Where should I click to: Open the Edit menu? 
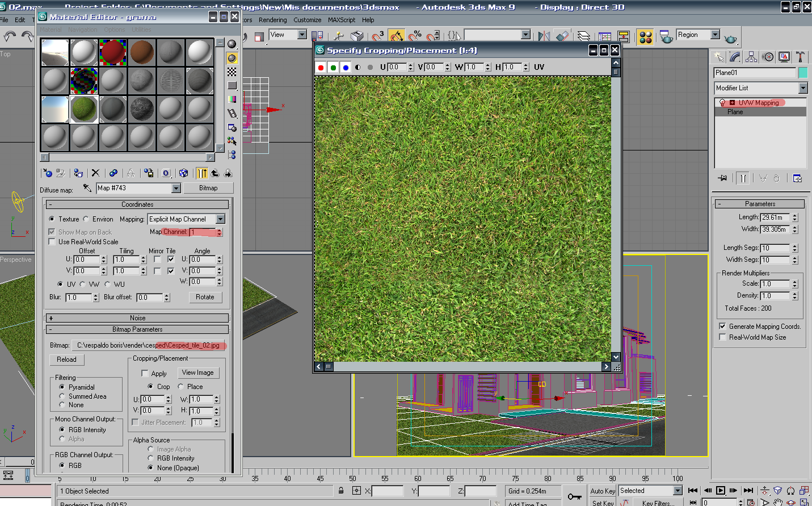pyautogui.click(x=20, y=20)
